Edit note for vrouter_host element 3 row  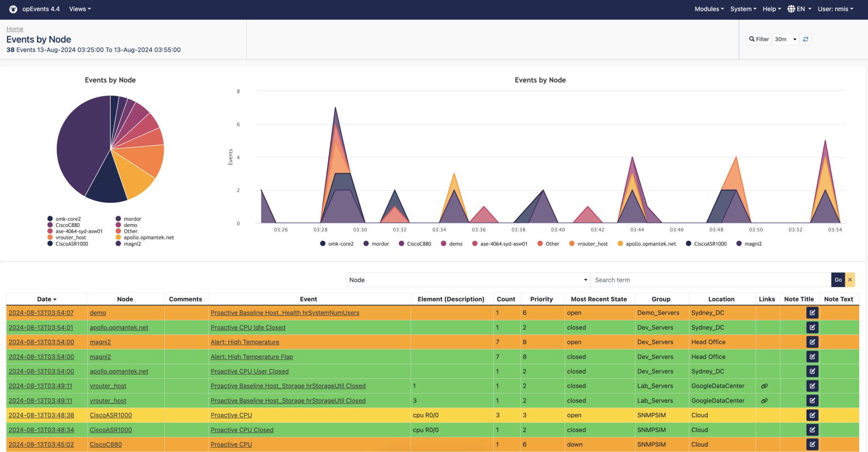[812, 400]
